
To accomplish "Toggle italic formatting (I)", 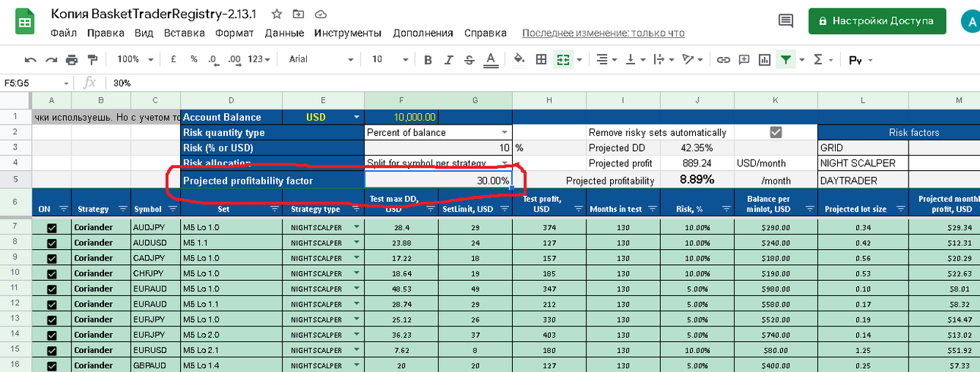I will [x=449, y=59].
